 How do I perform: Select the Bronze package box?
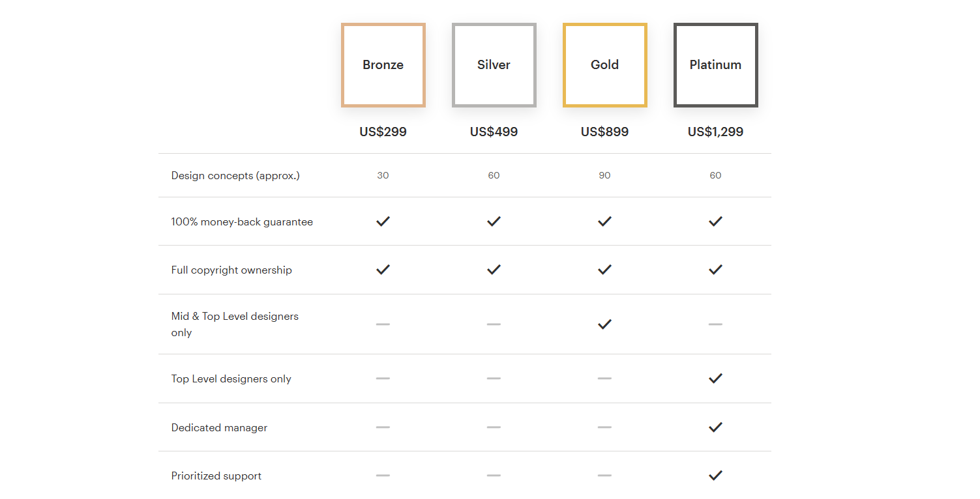pyautogui.click(x=383, y=65)
